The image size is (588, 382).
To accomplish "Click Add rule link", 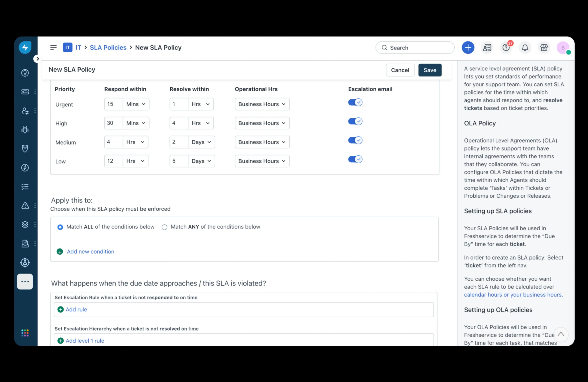I will tap(76, 309).
